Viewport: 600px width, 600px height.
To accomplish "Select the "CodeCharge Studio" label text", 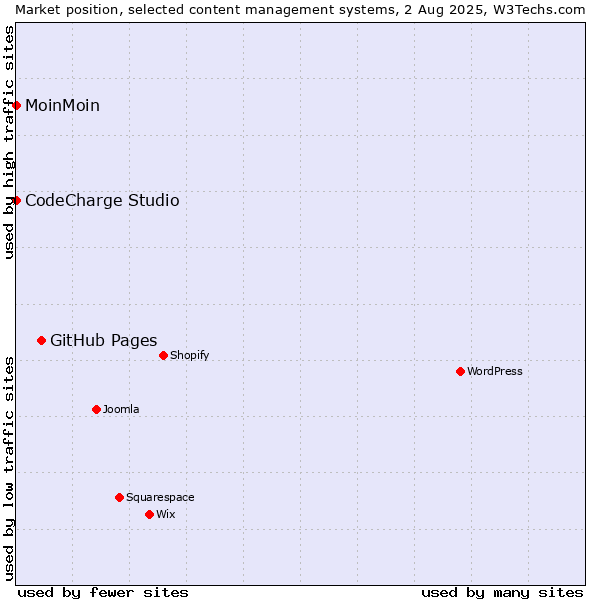I will coord(102,201).
